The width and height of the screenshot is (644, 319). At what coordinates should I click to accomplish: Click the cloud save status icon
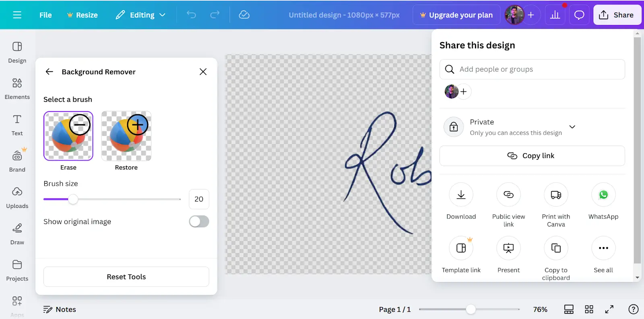(244, 15)
